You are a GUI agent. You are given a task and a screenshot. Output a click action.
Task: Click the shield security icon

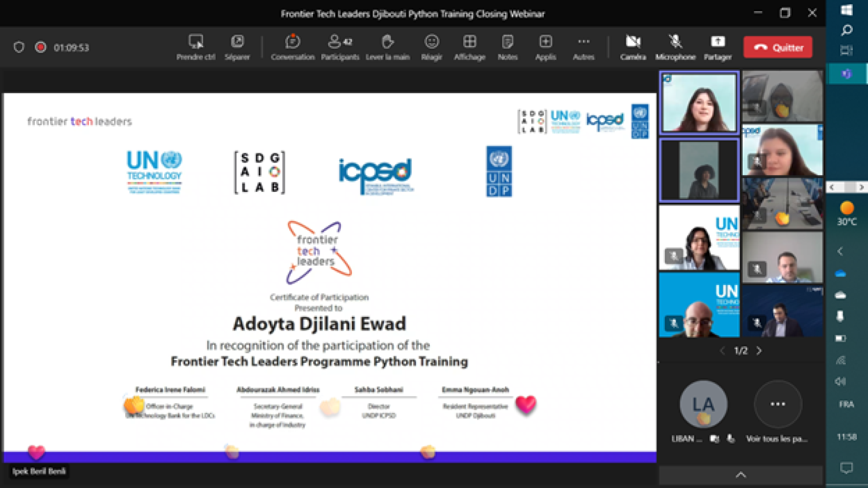point(19,47)
